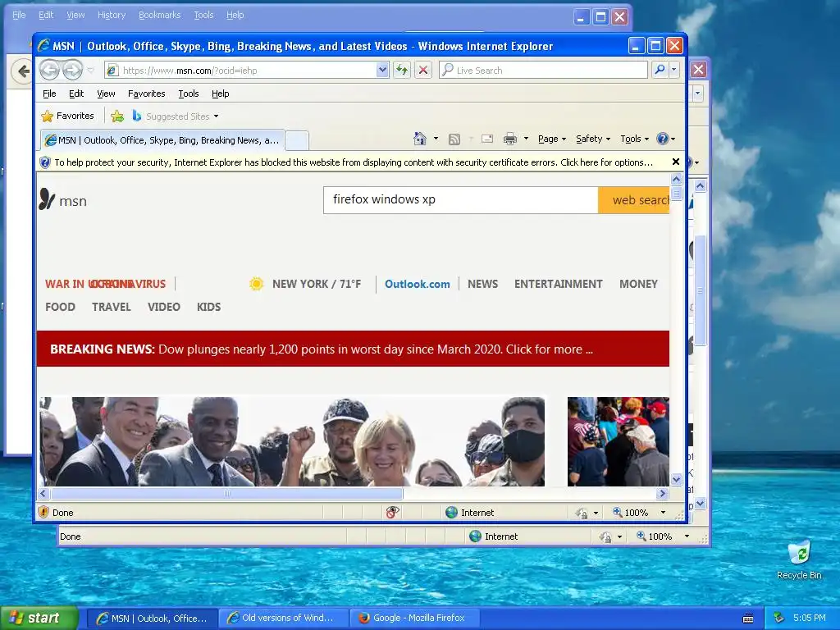The width and height of the screenshot is (840, 630).
Task: Click the Home page icon in command bar
Action: click(420, 139)
